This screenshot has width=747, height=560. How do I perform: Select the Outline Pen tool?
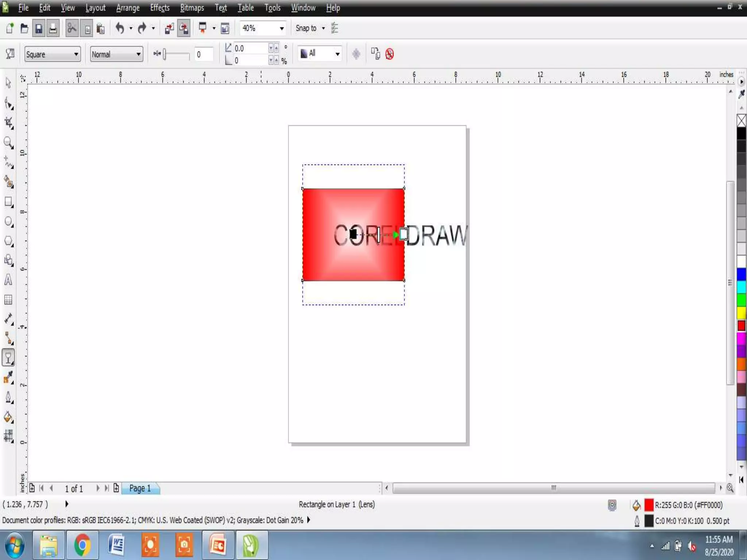(9, 397)
